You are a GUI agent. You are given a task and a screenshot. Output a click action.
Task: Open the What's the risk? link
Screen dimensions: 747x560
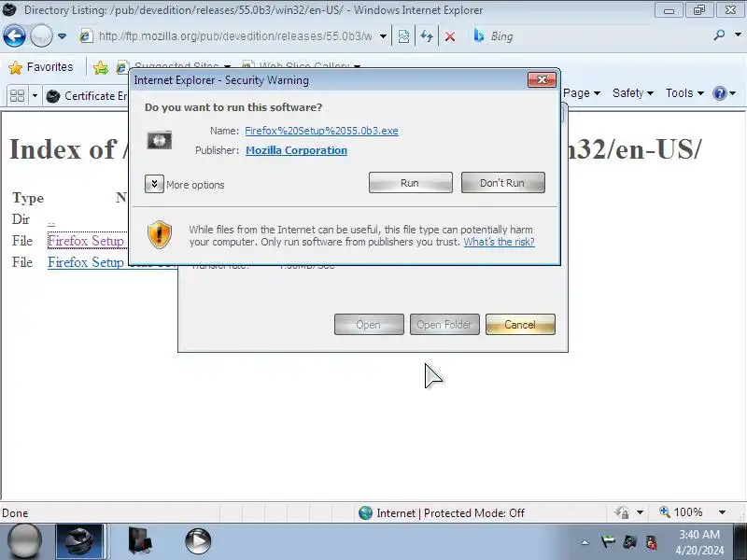(x=499, y=242)
